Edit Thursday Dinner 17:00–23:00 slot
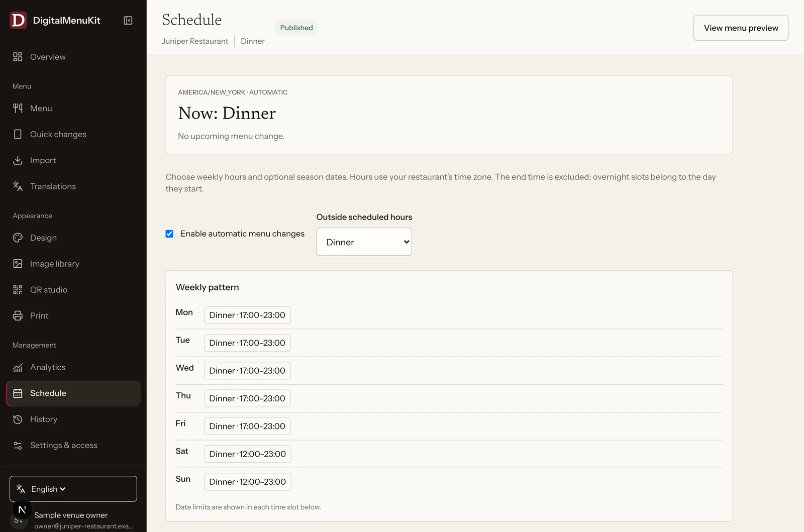The height and width of the screenshot is (532, 804). click(247, 398)
